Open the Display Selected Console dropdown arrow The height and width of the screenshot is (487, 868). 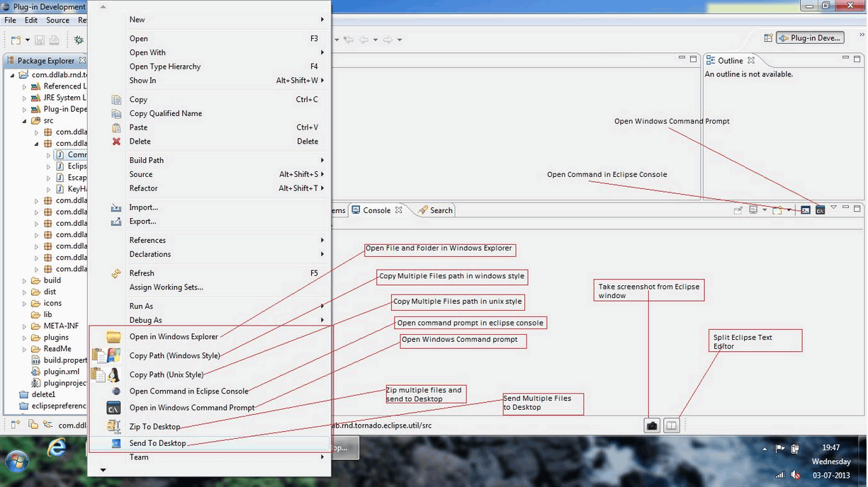pyautogui.click(x=765, y=210)
